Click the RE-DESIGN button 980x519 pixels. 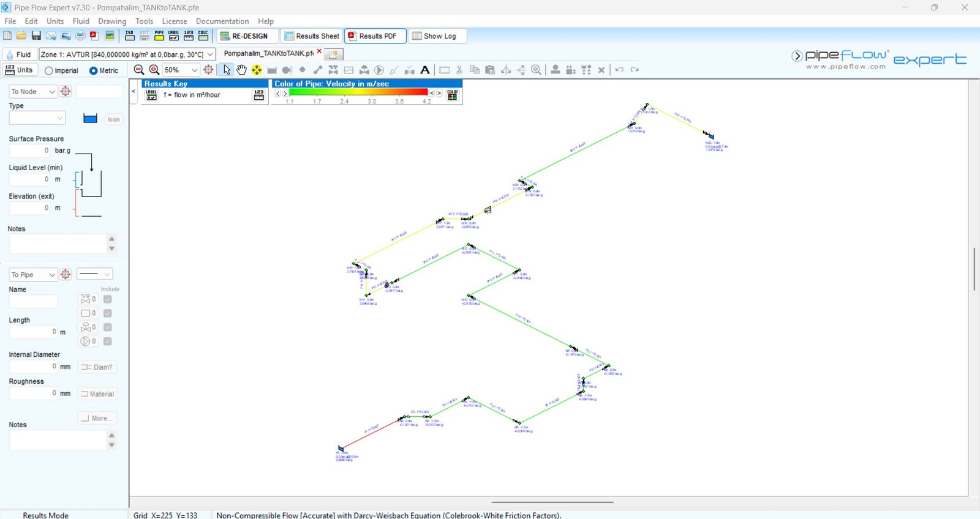coord(244,36)
